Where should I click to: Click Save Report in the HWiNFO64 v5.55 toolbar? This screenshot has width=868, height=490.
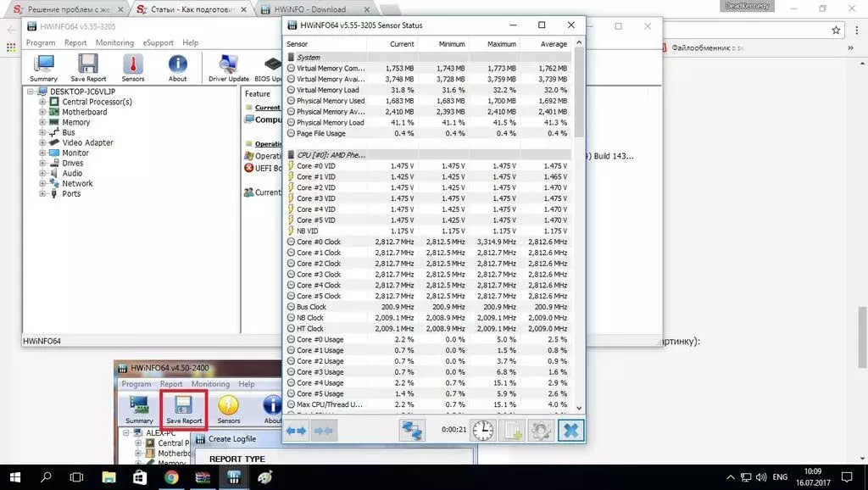tap(88, 68)
